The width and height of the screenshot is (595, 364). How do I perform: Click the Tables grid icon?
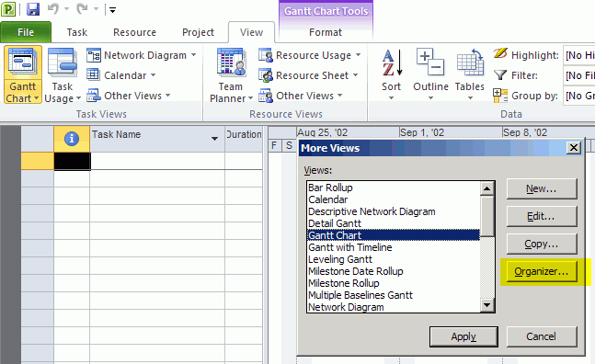470,63
